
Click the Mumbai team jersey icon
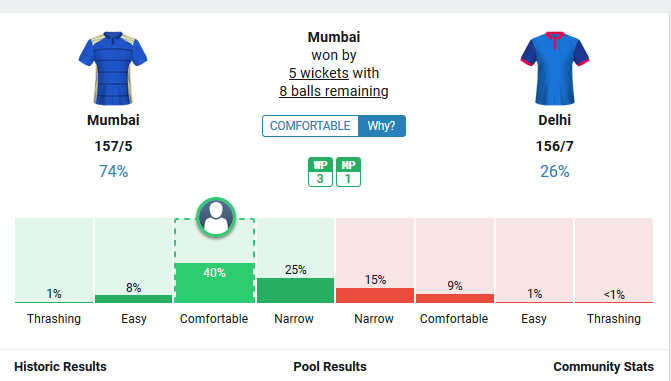[113, 68]
